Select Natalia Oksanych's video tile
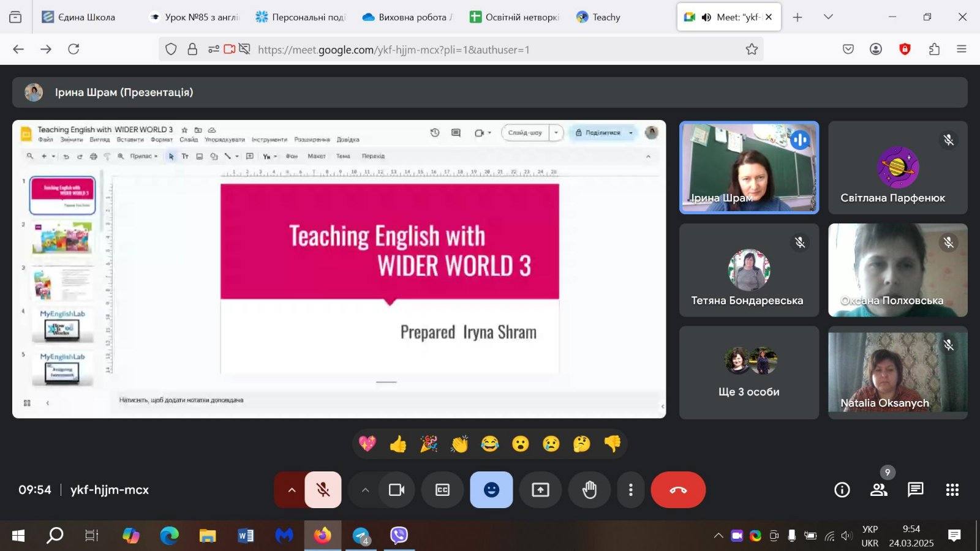 [898, 372]
